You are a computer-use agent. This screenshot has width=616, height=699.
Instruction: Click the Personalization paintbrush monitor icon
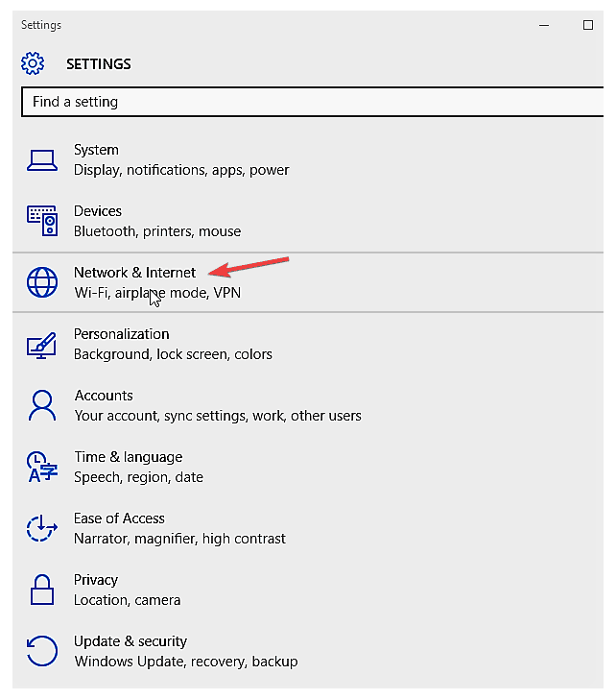(42, 345)
